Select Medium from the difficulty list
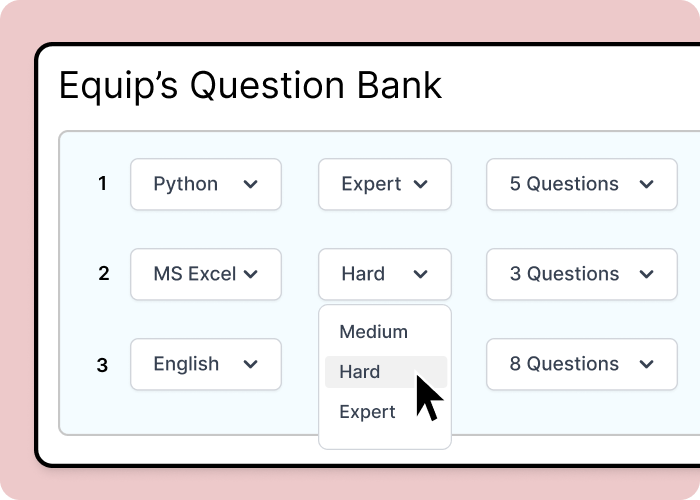Viewport: 700px width, 500px height. (373, 332)
